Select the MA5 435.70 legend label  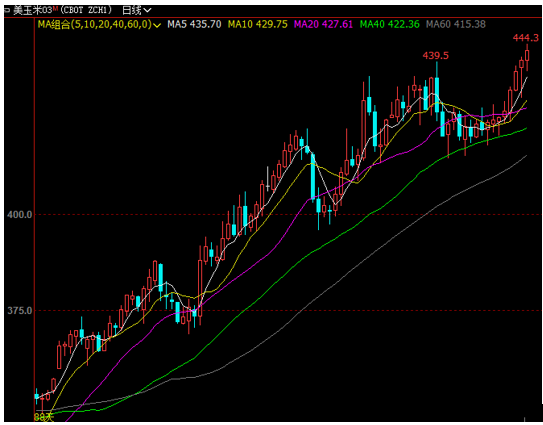[x=194, y=24]
